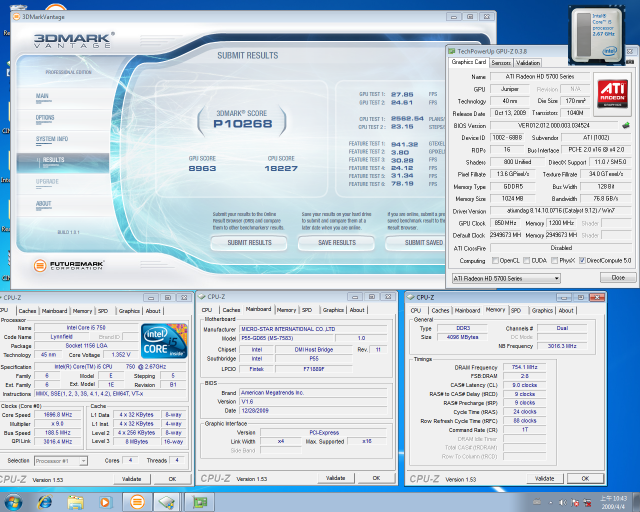Select the Graphics Card tab in GPU-Z
The height and width of the screenshot is (512, 640).
coord(469,62)
